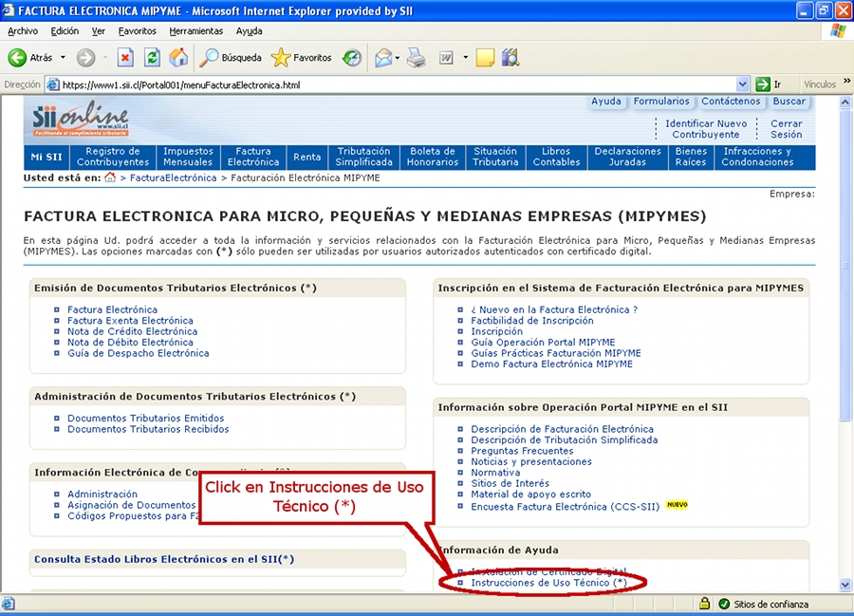Click the Contáctenos top link

point(731,102)
